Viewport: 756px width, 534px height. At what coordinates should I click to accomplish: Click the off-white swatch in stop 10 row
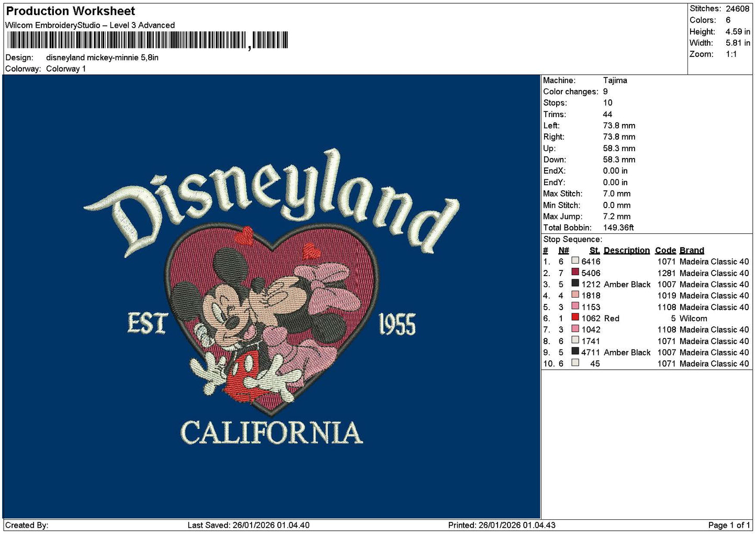click(x=575, y=362)
